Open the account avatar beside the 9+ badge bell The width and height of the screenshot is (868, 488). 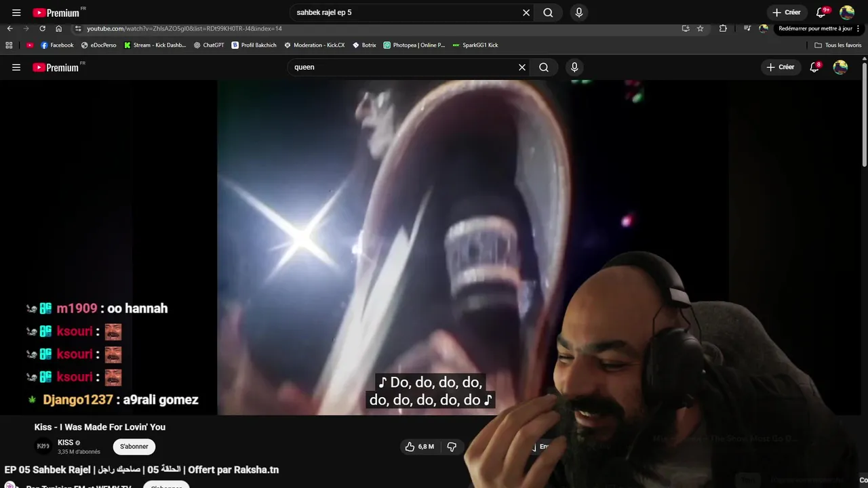tap(847, 12)
